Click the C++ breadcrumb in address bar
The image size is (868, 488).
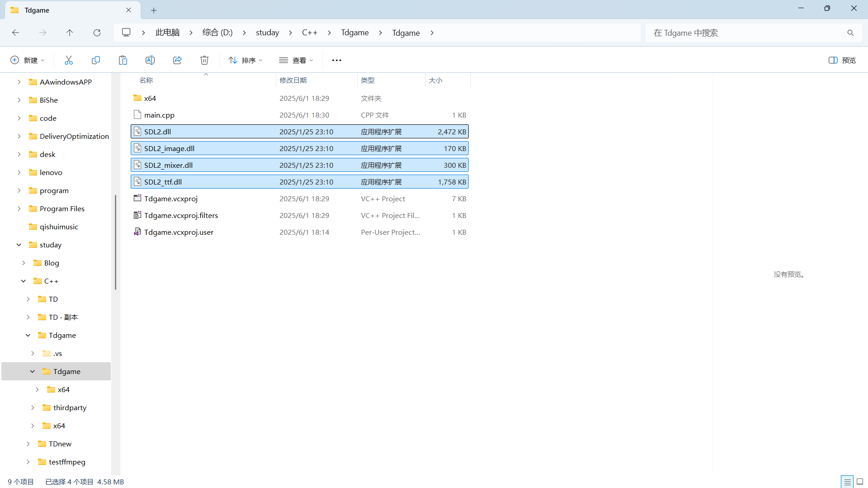pos(309,33)
